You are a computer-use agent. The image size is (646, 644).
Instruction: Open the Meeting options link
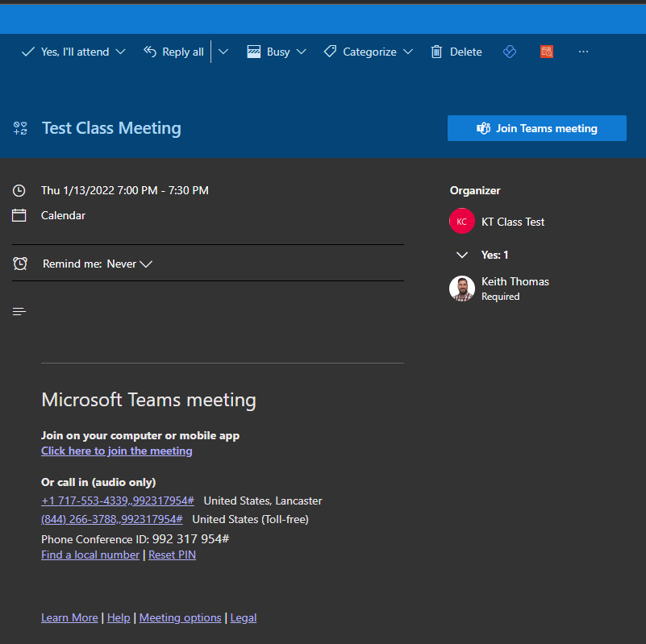click(180, 617)
